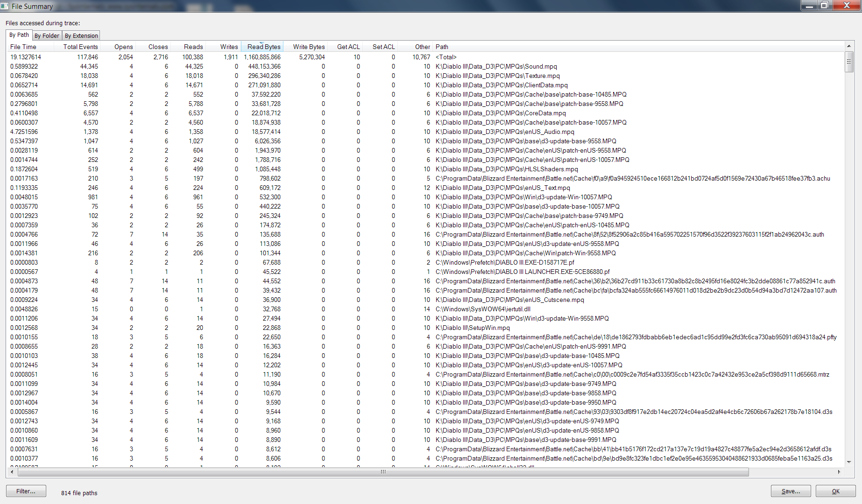The width and height of the screenshot is (862, 504).
Task: Select the enUS_Cutscene.mpq file row
Action: 426,300
